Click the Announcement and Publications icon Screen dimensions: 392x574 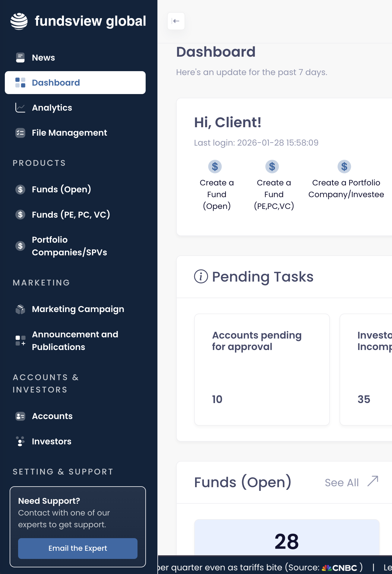[20, 341]
